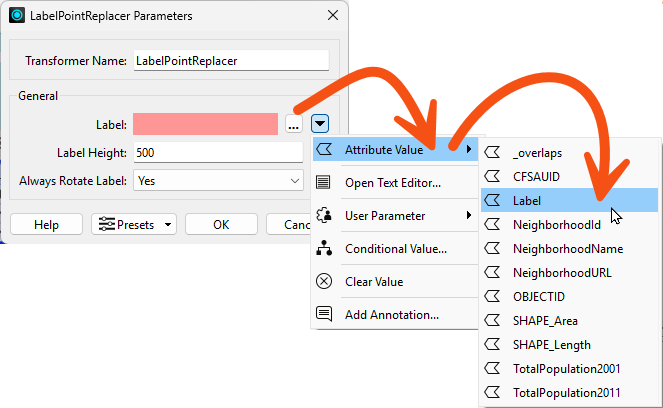
Task: Click the Add Annotation speech bubble icon
Action: 324,314
